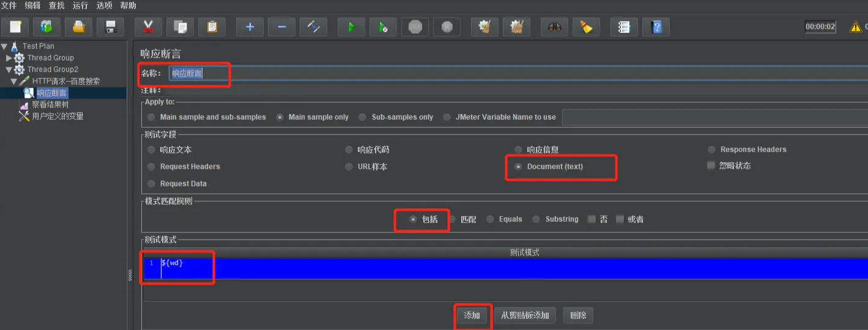
Task: Toggle the 否 checkbox
Action: tap(592, 219)
